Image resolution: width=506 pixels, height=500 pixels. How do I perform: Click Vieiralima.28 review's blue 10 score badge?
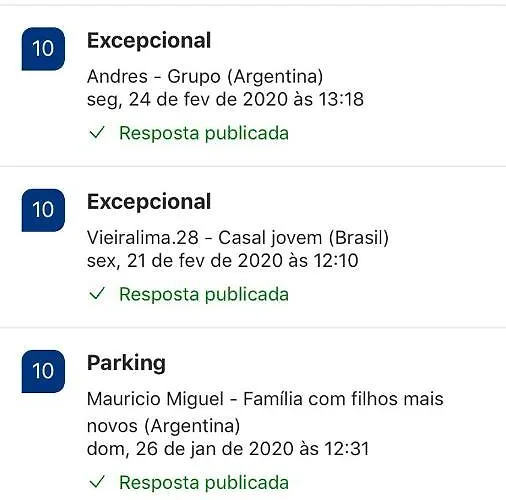coord(43,210)
